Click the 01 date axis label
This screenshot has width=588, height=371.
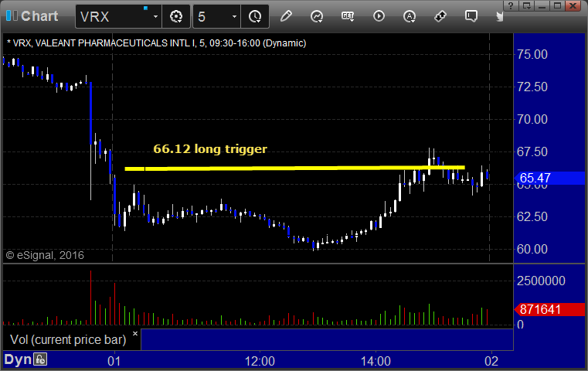[114, 361]
